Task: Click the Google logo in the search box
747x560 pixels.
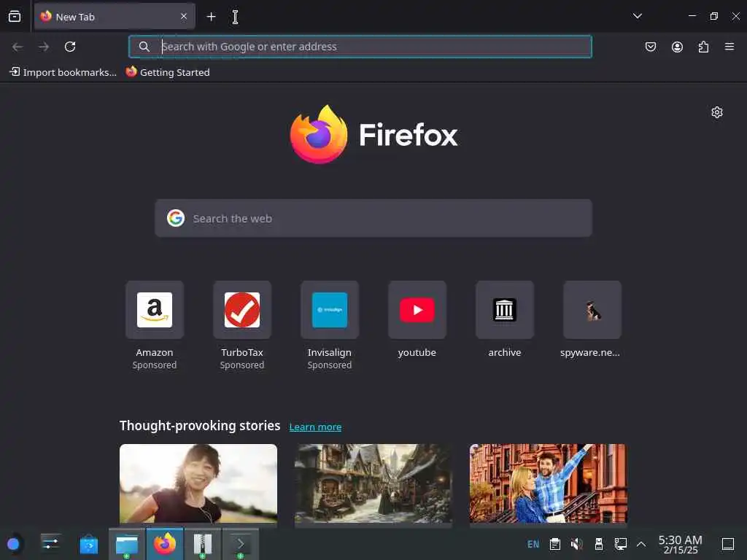Action: click(x=176, y=218)
